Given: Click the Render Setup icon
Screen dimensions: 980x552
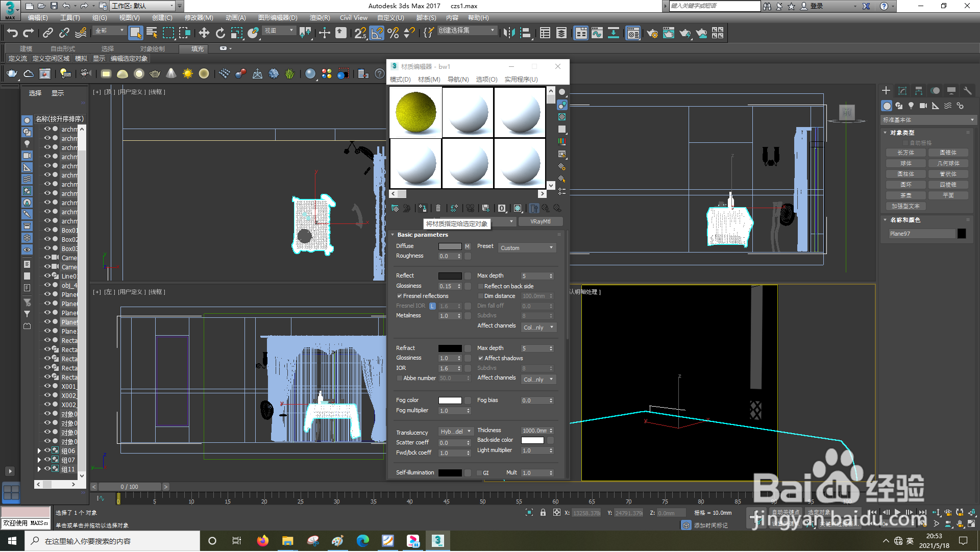Looking at the screenshot, I should tap(652, 34).
